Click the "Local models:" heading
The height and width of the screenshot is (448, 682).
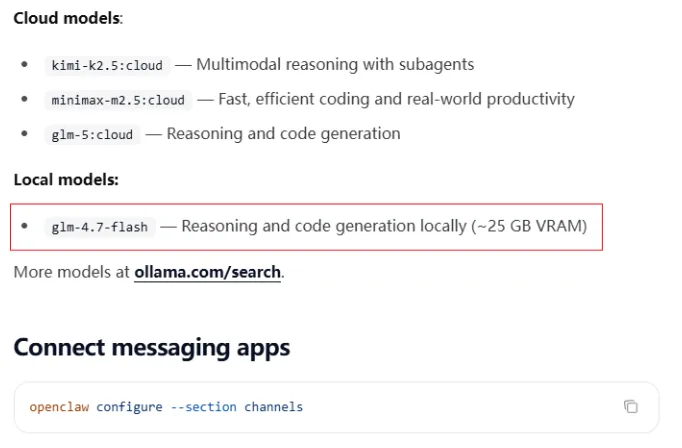tap(66, 180)
